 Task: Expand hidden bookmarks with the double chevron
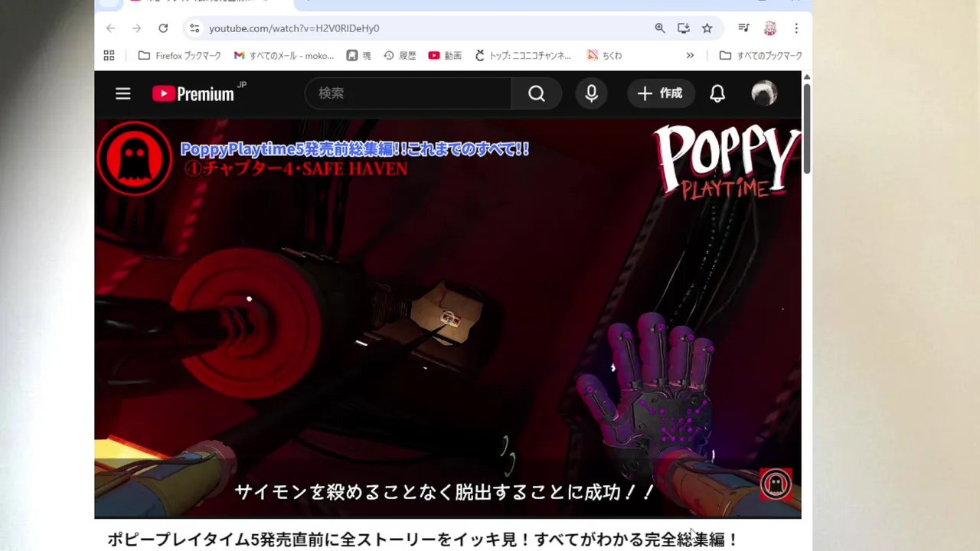coord(690,55)
